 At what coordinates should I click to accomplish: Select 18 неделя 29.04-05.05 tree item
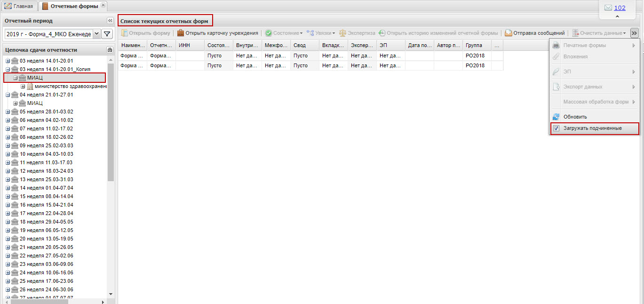click(47, 222)
